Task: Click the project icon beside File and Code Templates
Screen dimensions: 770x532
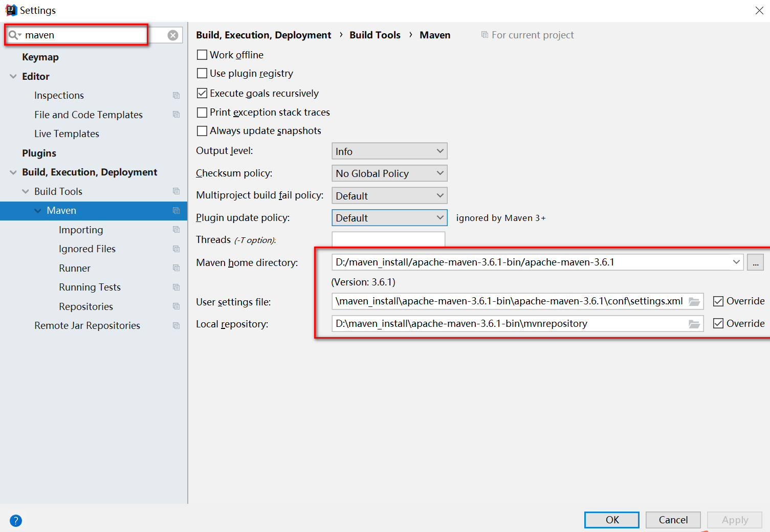Action: (x=177, y=115)
